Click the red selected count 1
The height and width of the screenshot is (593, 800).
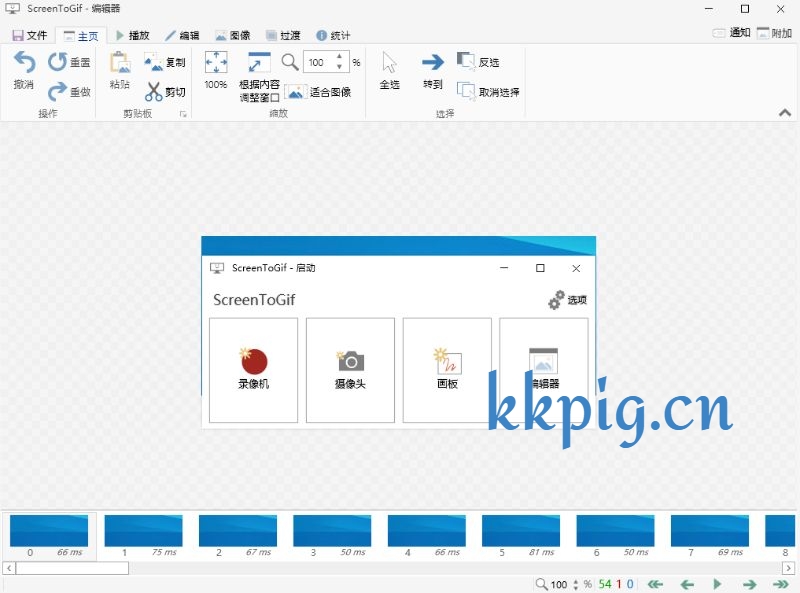619,584
